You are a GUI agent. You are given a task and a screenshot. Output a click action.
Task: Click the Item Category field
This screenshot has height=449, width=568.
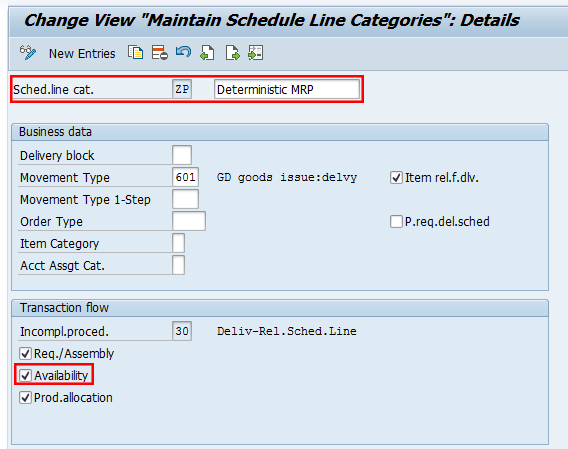coord(179,243)
